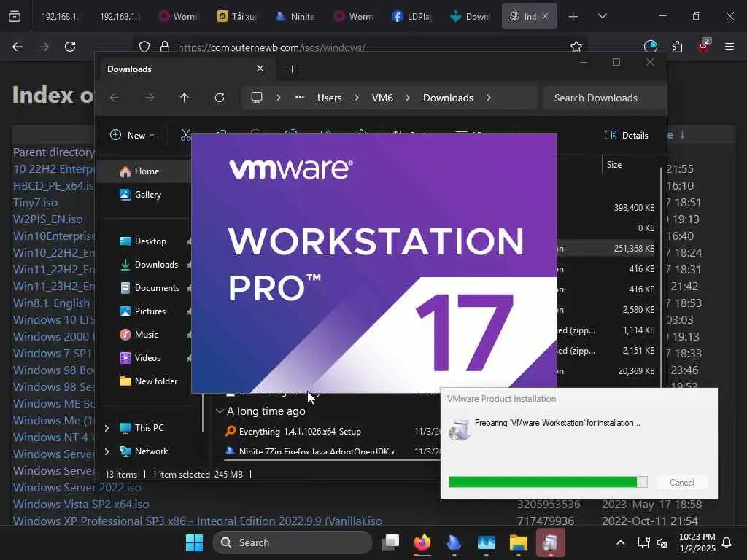Show hidden system tray icons
Screen dimensions: 747x560
(x=620, y=542)
